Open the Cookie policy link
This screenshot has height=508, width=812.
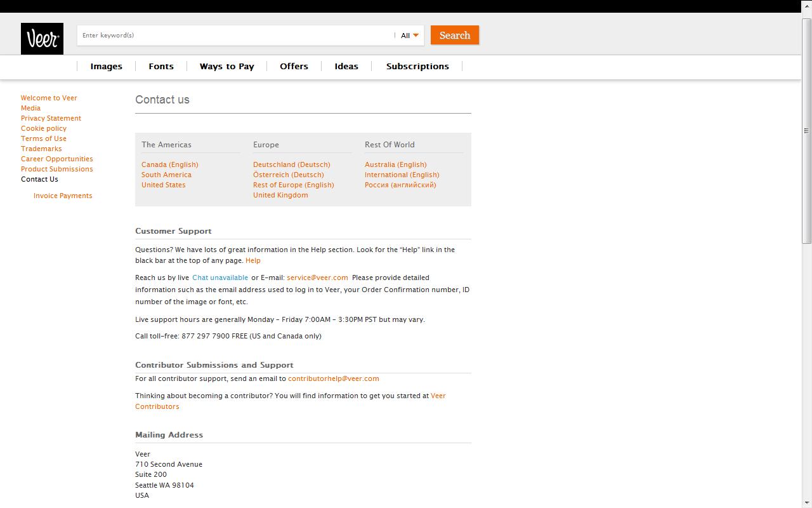(44, 128)
